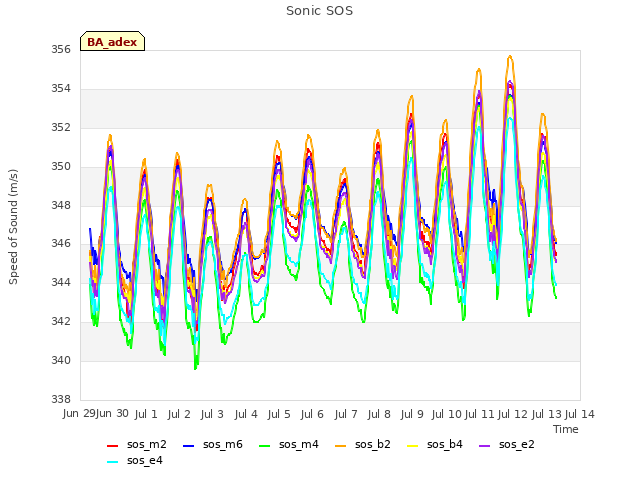The image size is (640, 480).
Task: Click the purple sos_e2 legend color marker
Action: [484, 446]
